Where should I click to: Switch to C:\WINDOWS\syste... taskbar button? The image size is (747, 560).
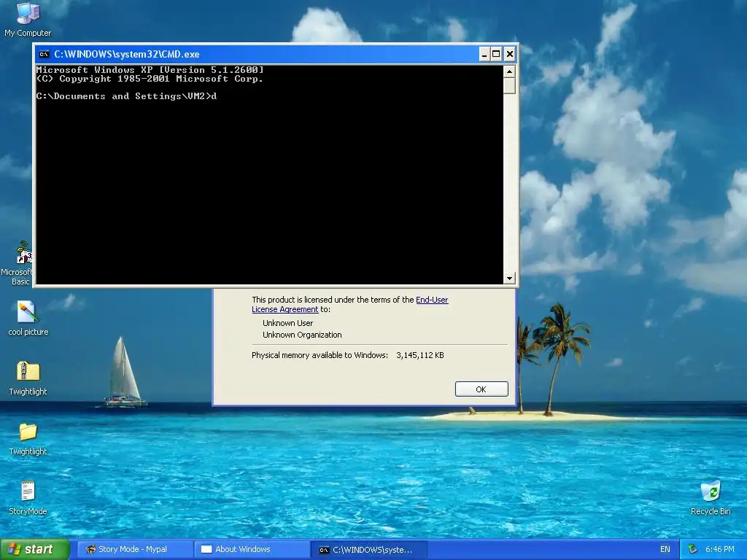click(368, 550)
